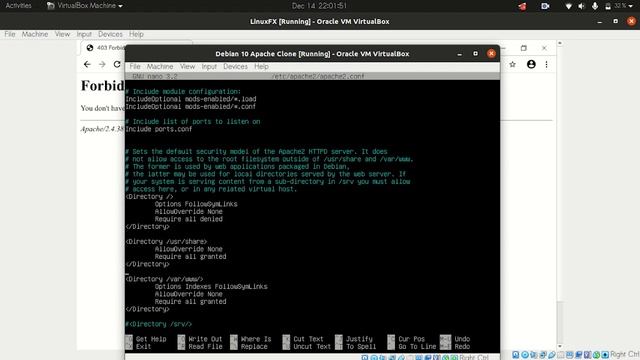The width and height of the screenshot is (640, 360).
Task: Click 'Require all denied' line
Action: tap(189, 219)
